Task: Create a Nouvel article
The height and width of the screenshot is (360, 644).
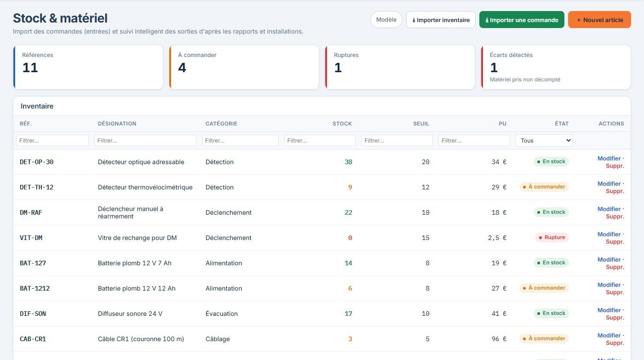Action: coord(599,20)
